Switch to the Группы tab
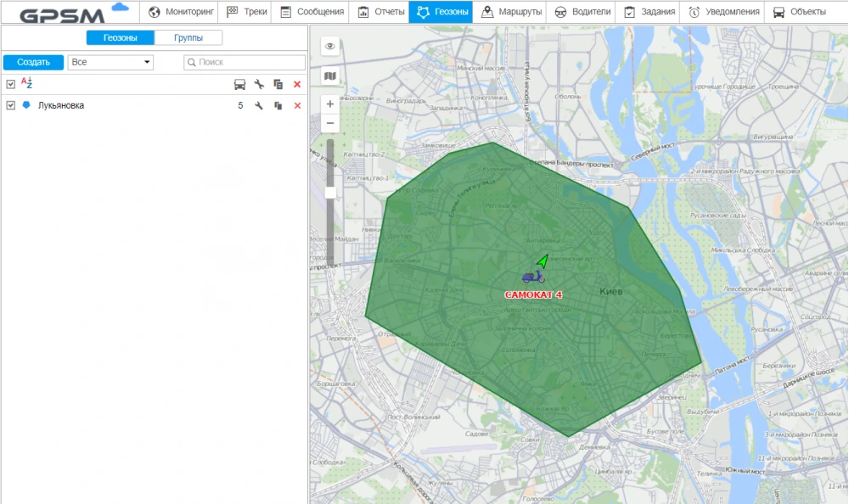The width and height of the screenshot is (849, 504). point(188,37)
